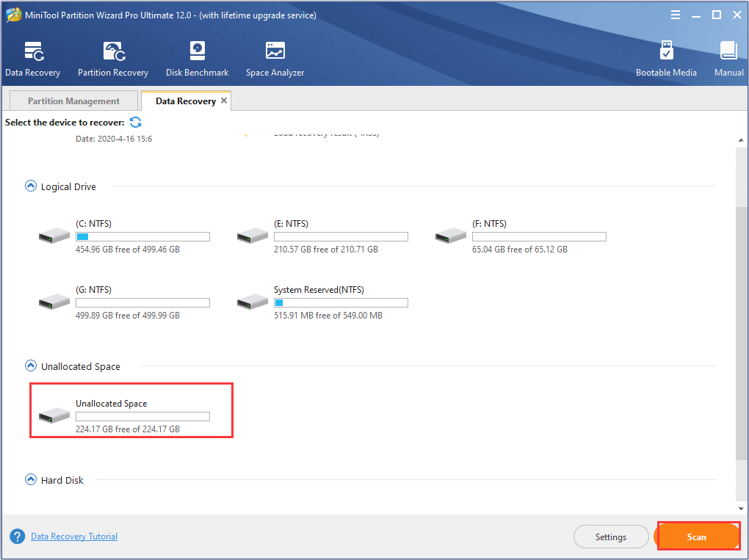
Task: Click the System Reserved usage bar
Action: coord(341,302)
